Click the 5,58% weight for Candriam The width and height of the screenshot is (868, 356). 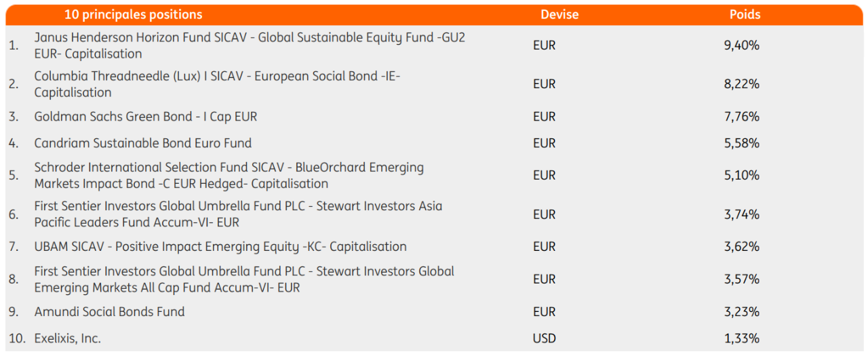click(742, 143)
